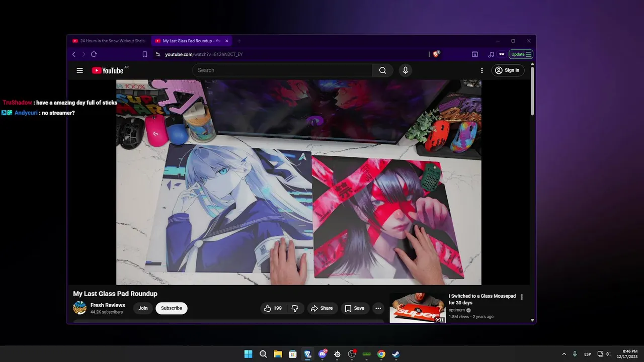This screenshot has height=362, width=644.
Task: Open the Fresh Reviews channel avatar
Action: point(79,308)
